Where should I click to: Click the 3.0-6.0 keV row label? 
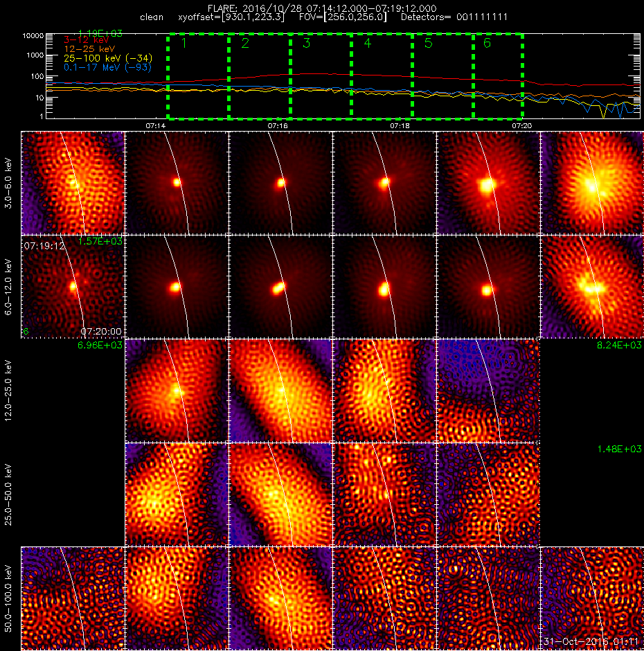tap(8, 183)
